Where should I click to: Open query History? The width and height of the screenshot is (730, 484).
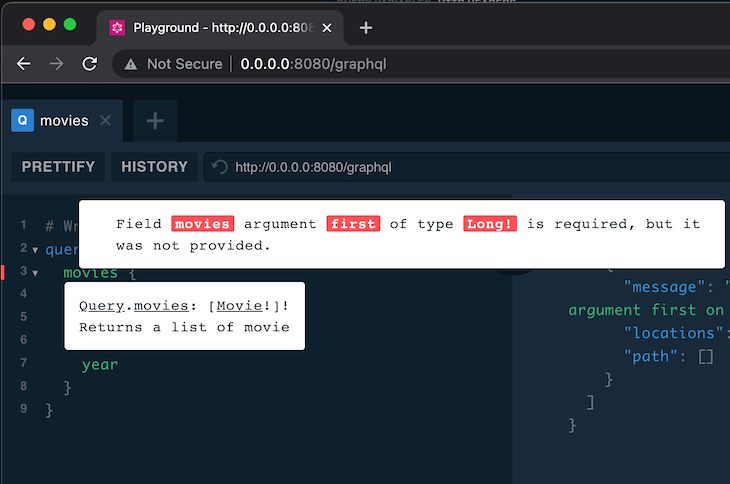154,167
